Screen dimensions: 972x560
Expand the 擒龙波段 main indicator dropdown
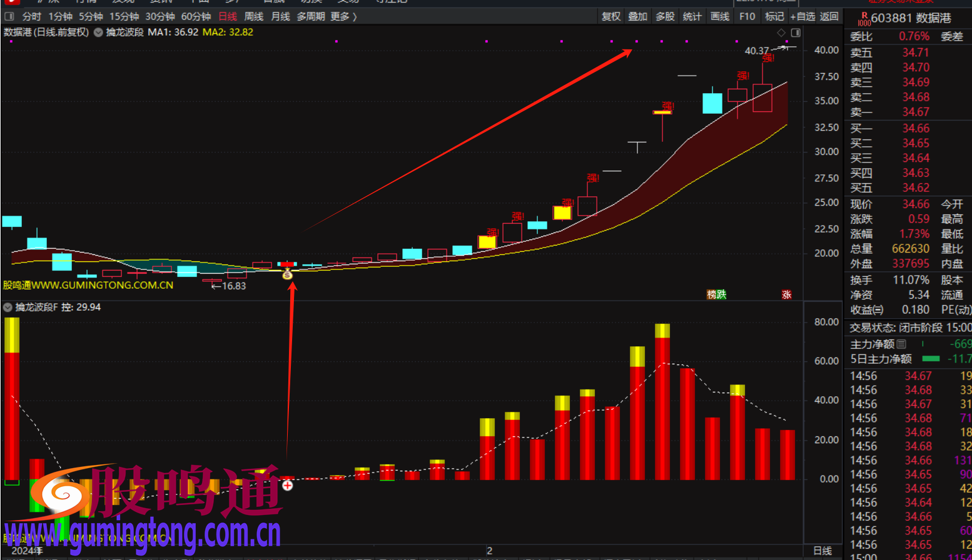(x=98, y=32)
